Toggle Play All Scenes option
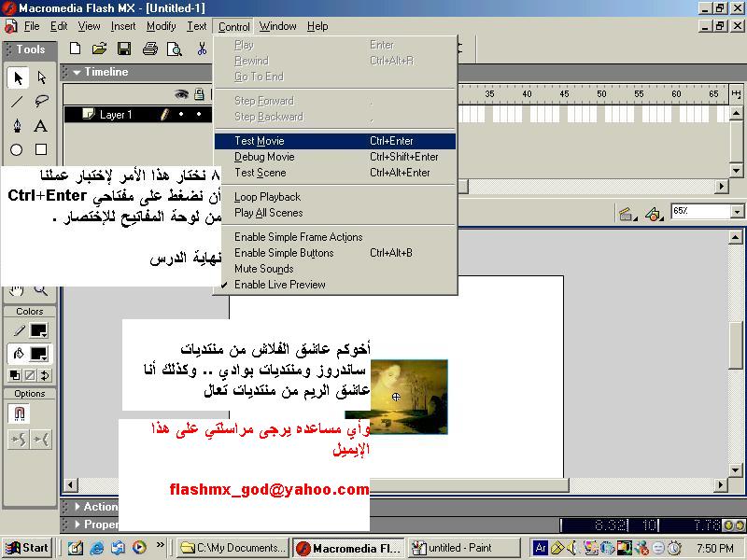 [x=335, y=213]
